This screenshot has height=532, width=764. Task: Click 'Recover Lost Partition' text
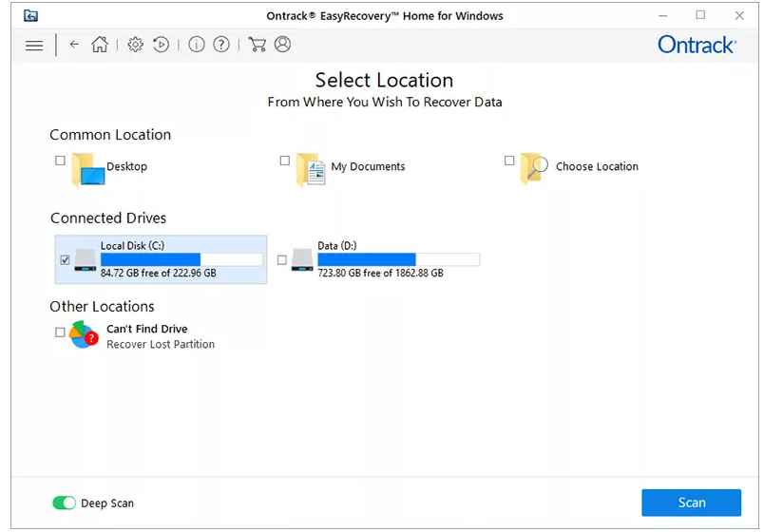[161, 344]
